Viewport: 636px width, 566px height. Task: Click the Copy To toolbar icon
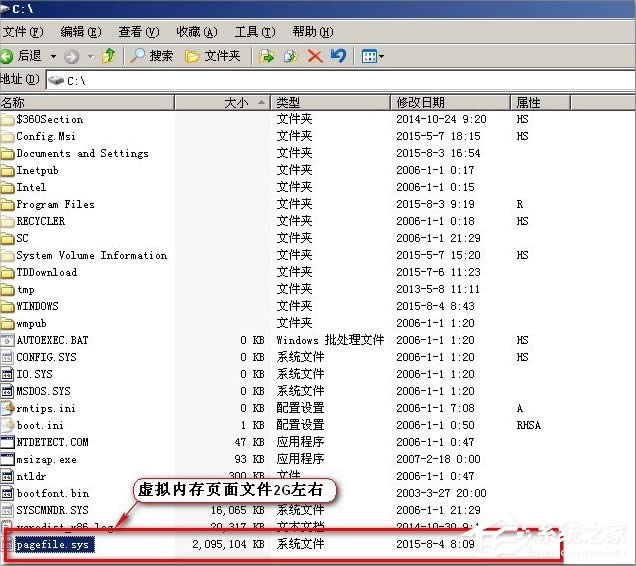(x=291, y=56)
